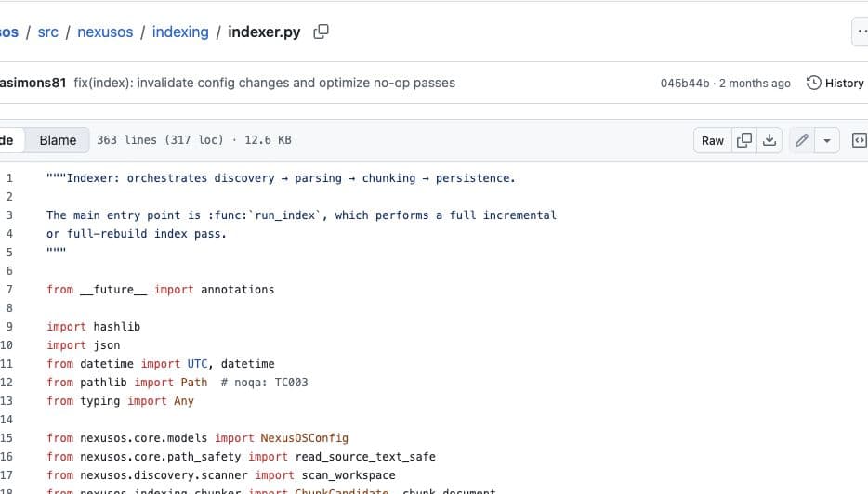The height and width of the screenshot is (494, 868).
Task: Open commit hash 045b44b
Action: click(685, 84)
